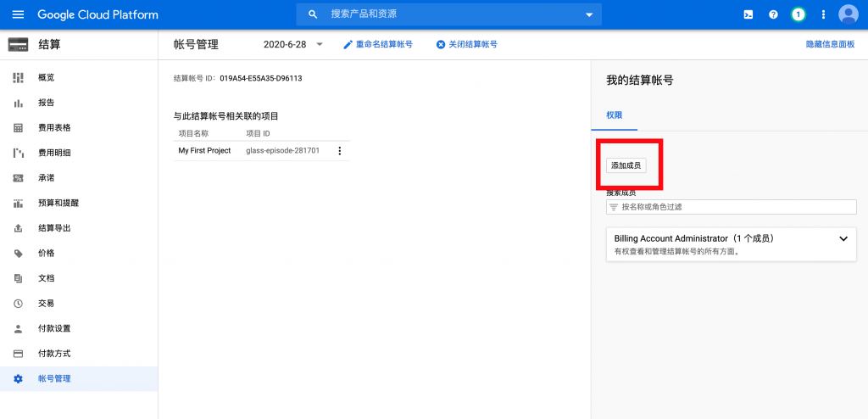This screenshot has height=419, width=868.
Task: Click the 价格 tag icon
Action: (19, 254)
